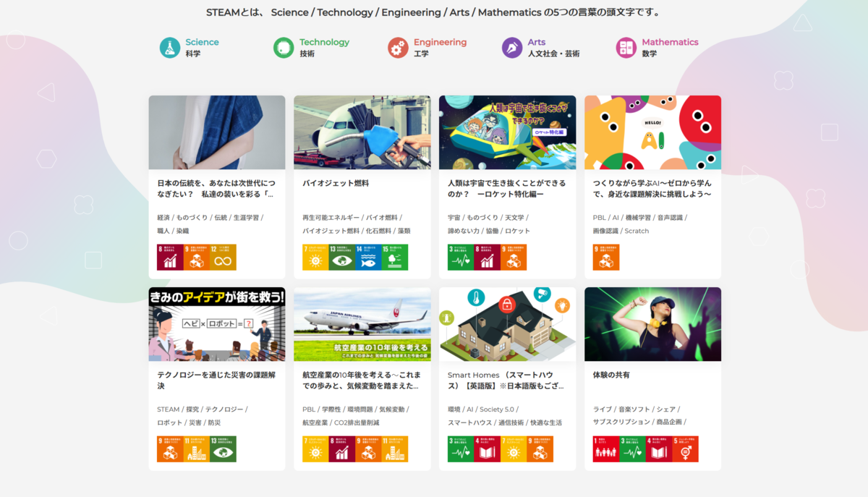Click the 再生可能エネルギー tag
Screen dimensions: 868x497
pyautogui.click(x=331, y=217)
